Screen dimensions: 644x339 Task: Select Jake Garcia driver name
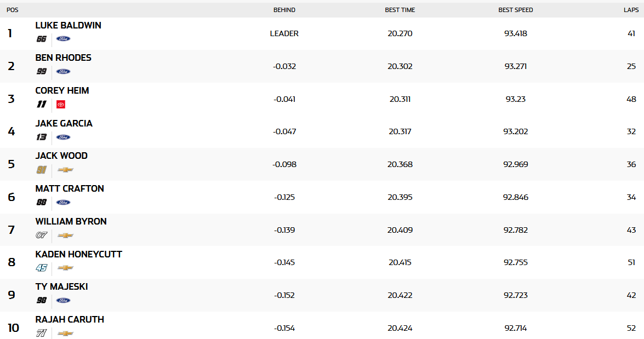pyautogui.click(x=64, y=123)
